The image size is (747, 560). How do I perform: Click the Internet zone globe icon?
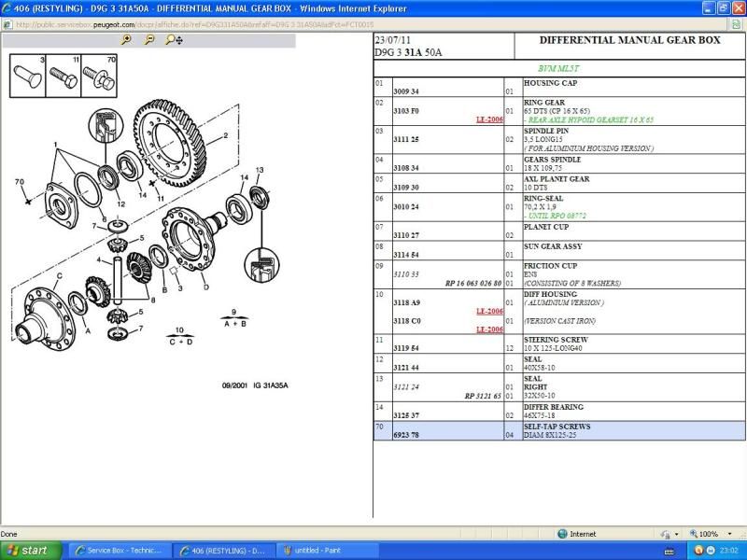(562, 534)
